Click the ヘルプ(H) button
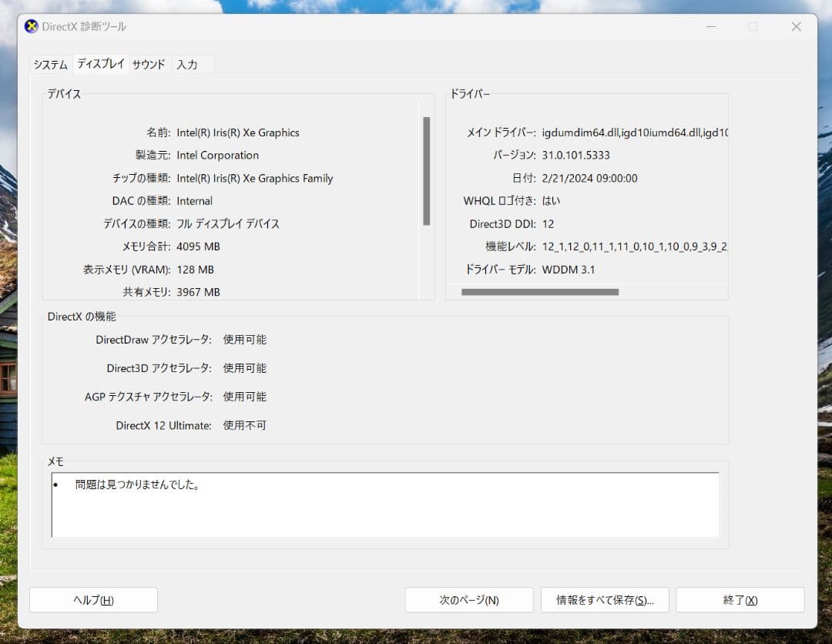 pos(92,599)
